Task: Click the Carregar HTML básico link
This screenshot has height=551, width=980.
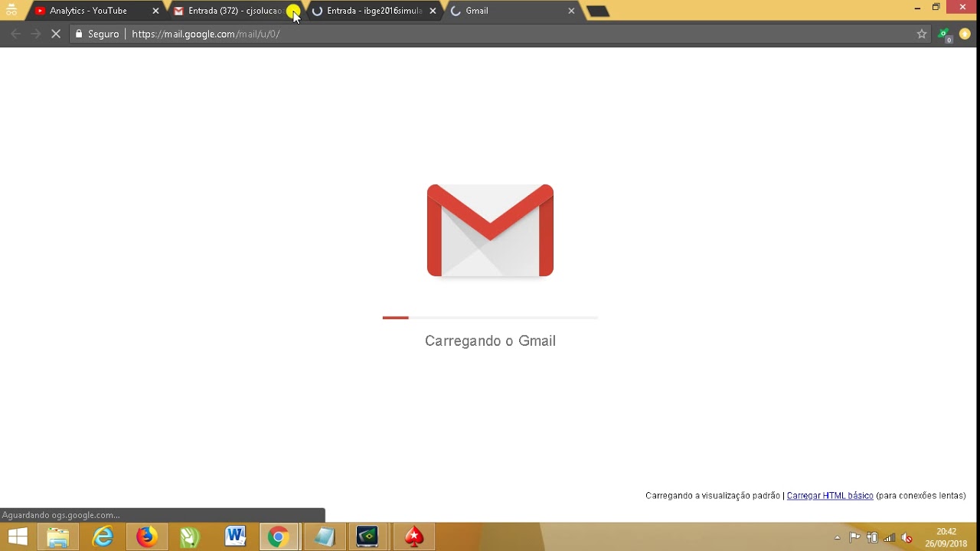Action: 830,496
